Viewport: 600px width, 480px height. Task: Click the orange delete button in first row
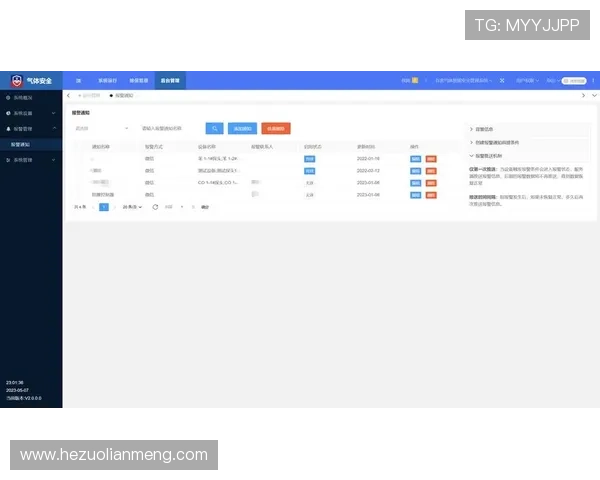pyautogui.click(x=431, y=159)
